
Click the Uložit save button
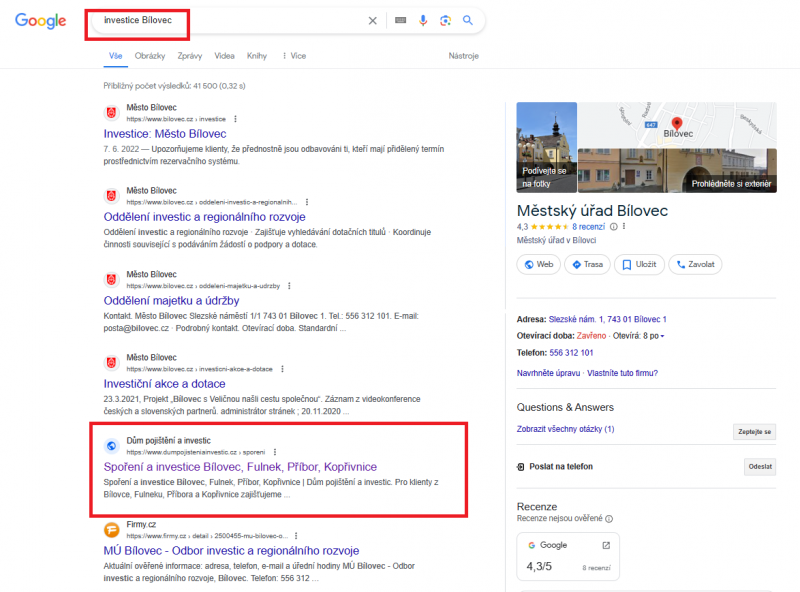click(x=639, y=264)
